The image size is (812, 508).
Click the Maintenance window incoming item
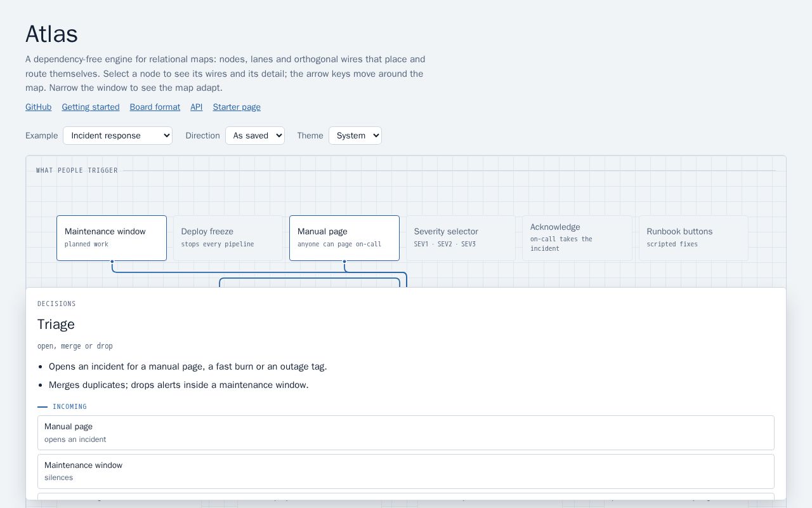point(406,471)
